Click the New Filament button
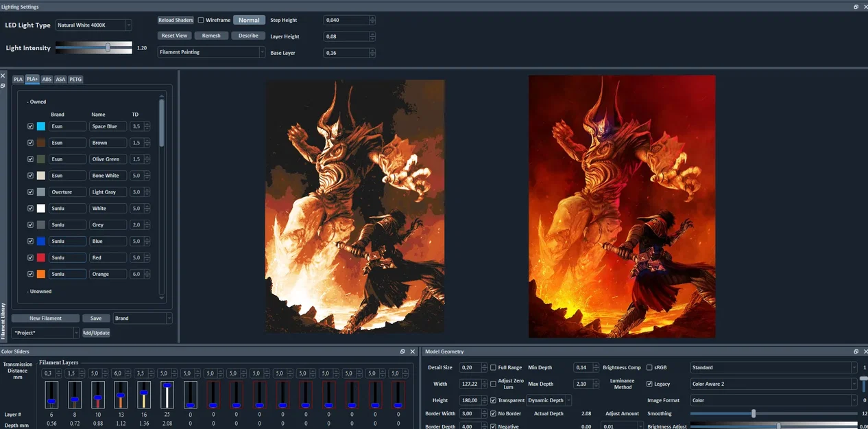868x429 pixels. (x=45, y=318)
